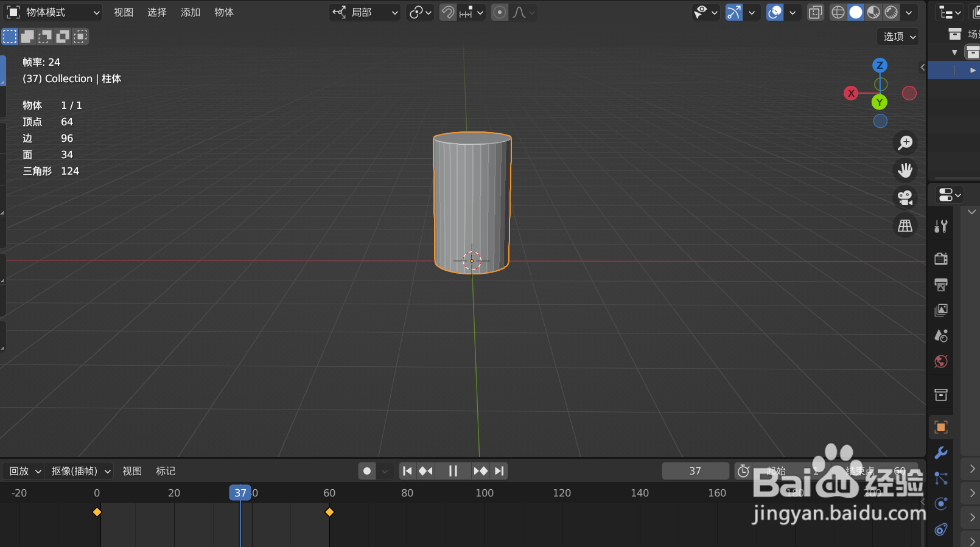Viewport: 980px width, 547px height.
Task: Open the snap increment settings dropdown
Action: (471, 12)
